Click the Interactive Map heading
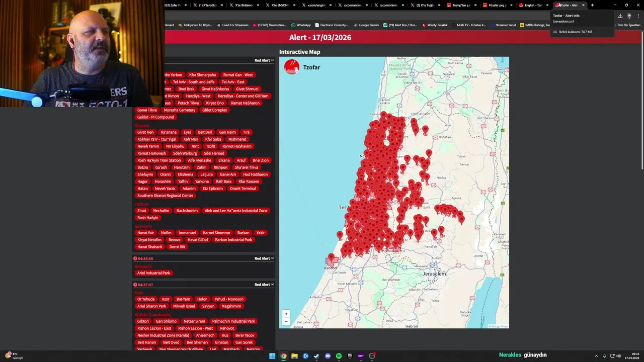Viewport: 644px width, 362px height. point(299,52)
